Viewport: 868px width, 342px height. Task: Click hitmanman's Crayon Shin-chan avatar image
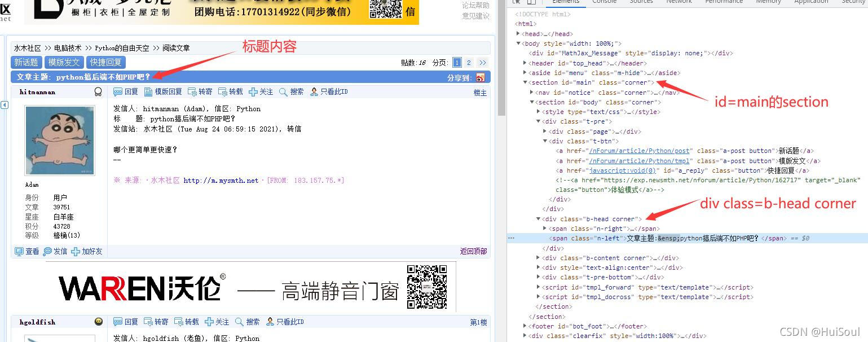coord(52,141)
